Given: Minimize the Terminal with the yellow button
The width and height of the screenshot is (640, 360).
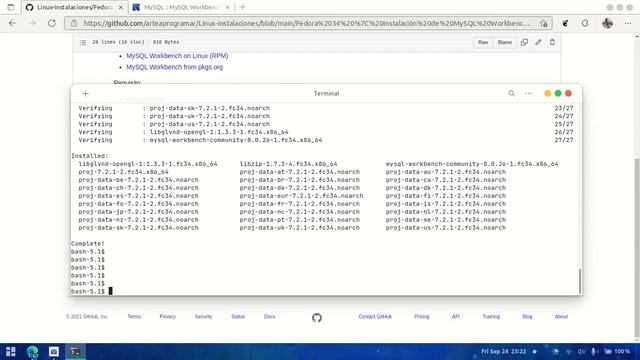Looking at the screenshot, I should click(x=548, y=93).
